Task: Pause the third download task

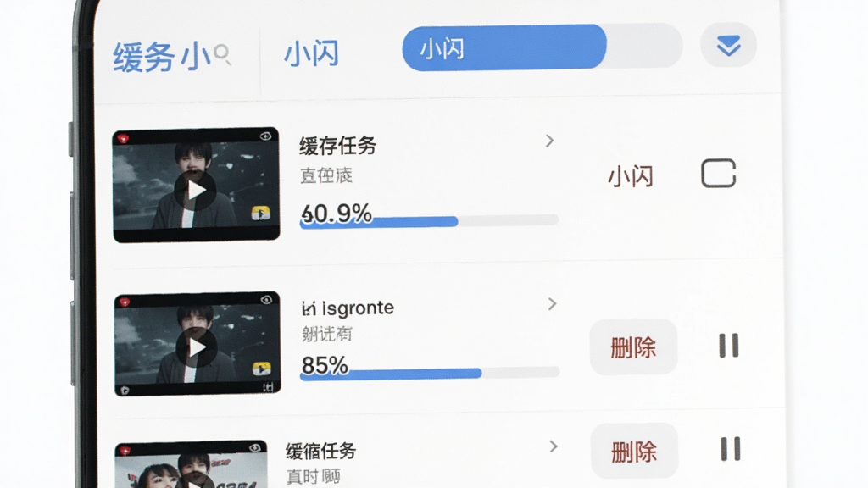Action: click(731, 449)
